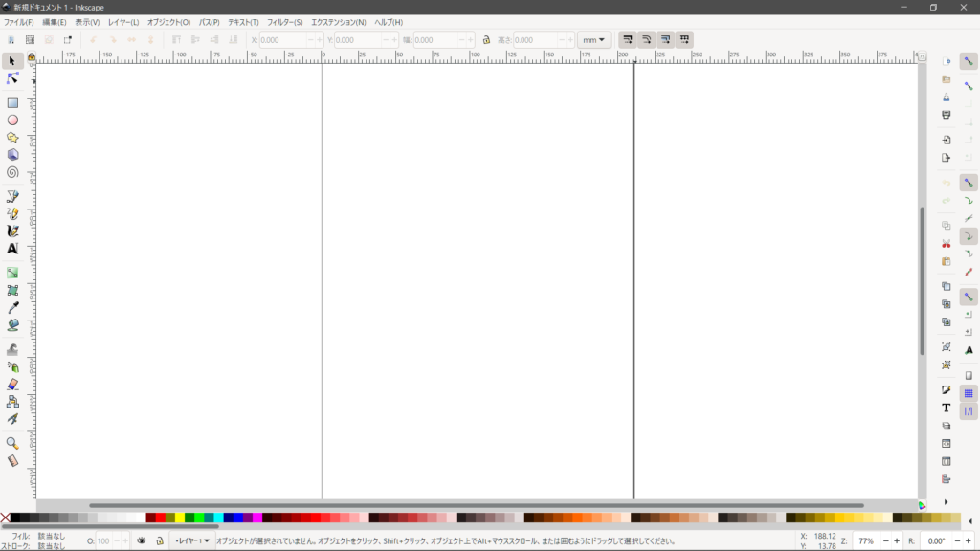Image resolution: width=980 pixels, height=551 pixels.
Task: Select the Text tool in left toolbox
Action: (12, 249)
